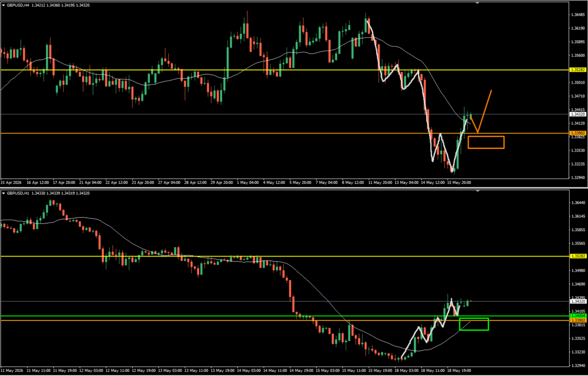Click the 28 Apr 12:00 time axis label

[x=195, y=183]
